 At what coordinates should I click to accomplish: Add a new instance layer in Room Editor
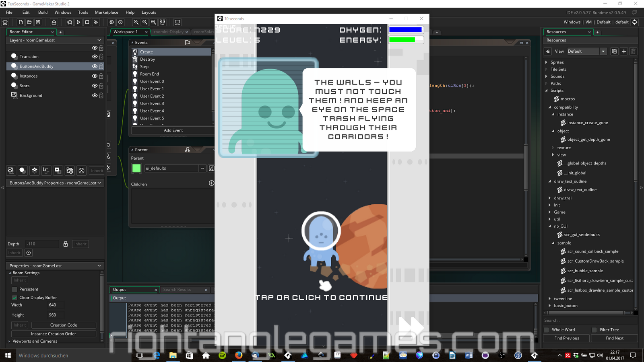23,171
